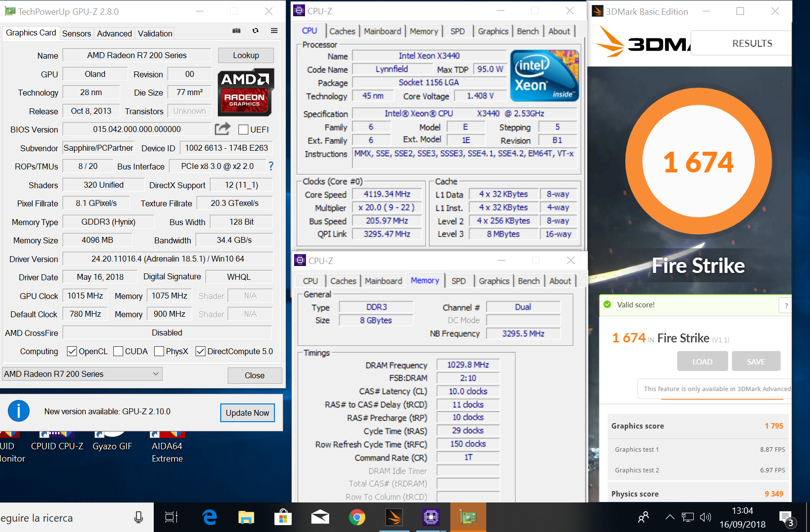810x532 pixels.
Task: Open Google Chrome from the taskbar
Action: 357,517
